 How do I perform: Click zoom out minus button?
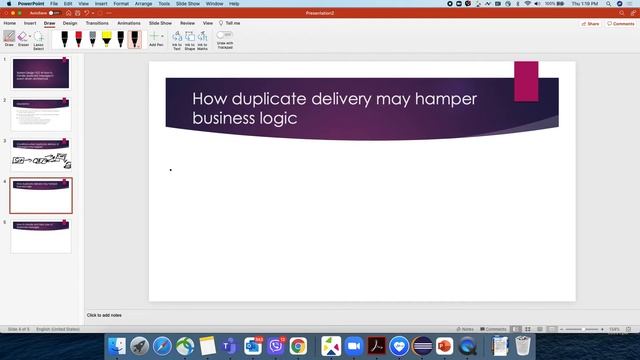coord(562,329)
